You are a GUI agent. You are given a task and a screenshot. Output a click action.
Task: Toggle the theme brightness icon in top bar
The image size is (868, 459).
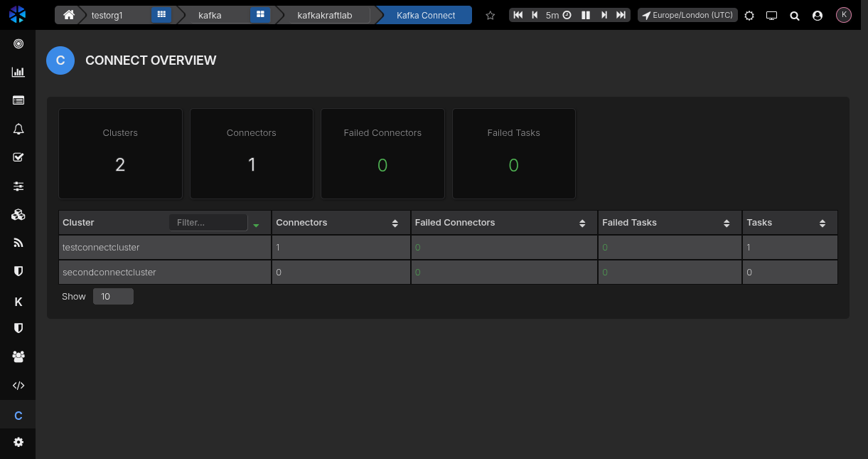coord(749,15)
